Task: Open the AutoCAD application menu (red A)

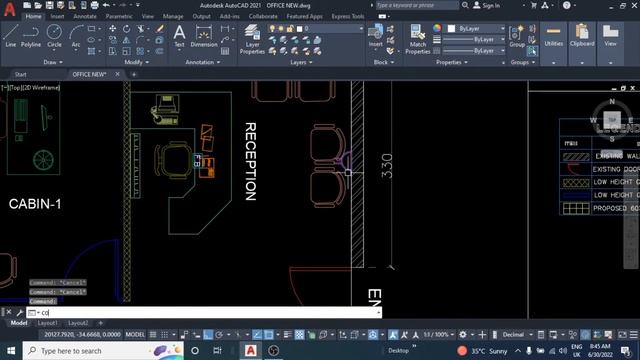Action: tap(9, 9)
